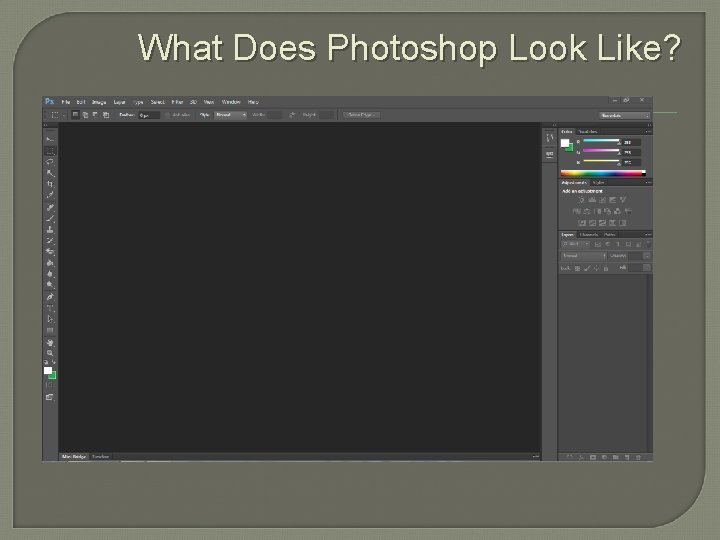Open the Style dropdown set to Normal
Screen dimensions: 720x540
click(231, 115)
